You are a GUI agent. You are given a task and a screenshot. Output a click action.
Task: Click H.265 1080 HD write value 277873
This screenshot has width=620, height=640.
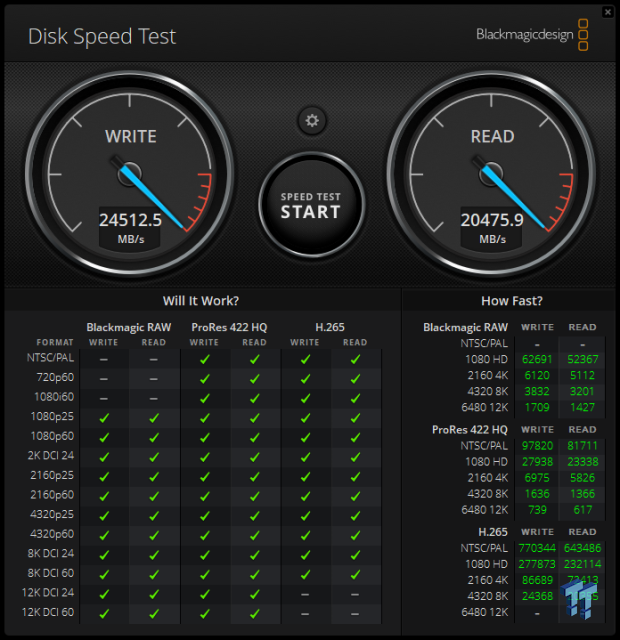point(537,564)
